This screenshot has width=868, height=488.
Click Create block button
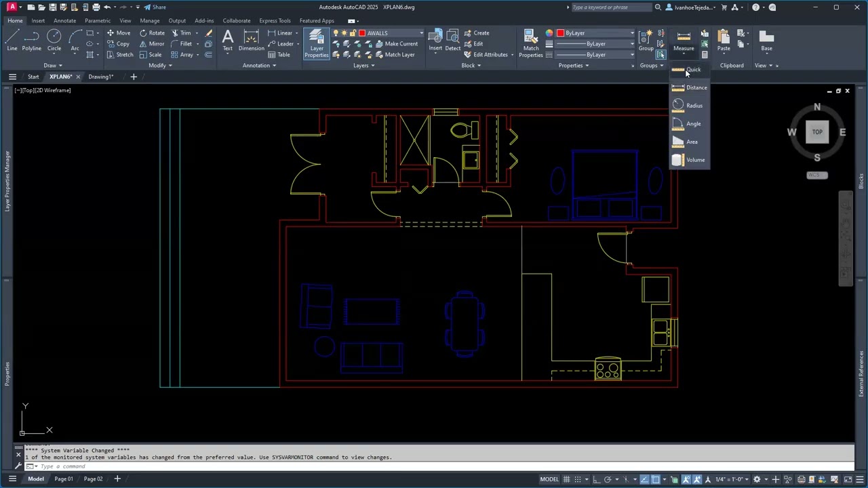[476, 33]
